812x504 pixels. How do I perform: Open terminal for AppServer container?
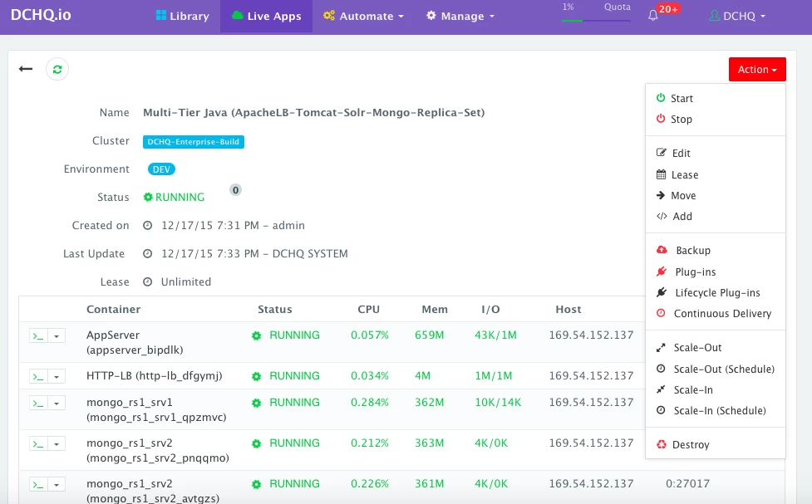point(38,335)
